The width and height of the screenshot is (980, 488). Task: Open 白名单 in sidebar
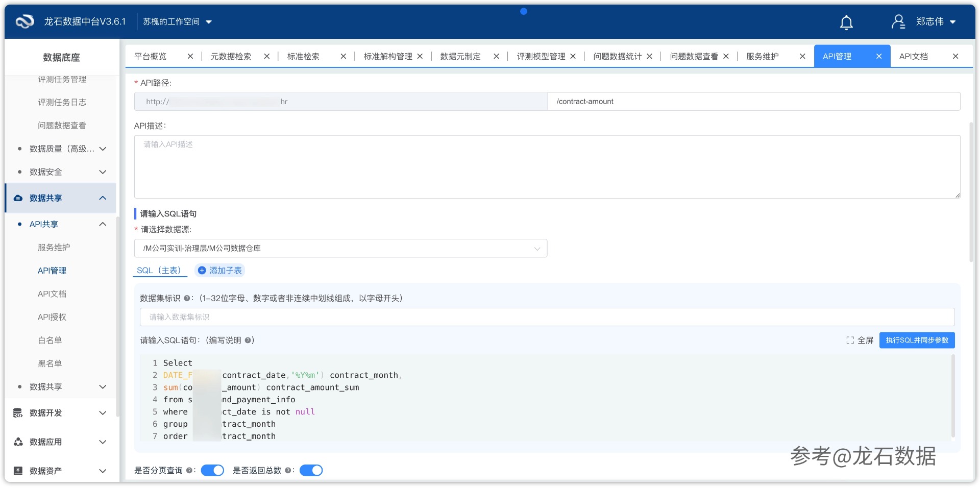click(50, 340)
